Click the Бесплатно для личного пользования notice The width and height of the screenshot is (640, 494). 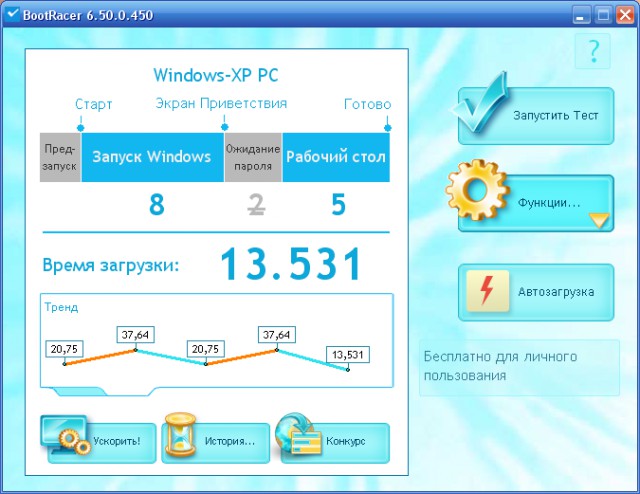pyautogui.click(x=519, y=367)
